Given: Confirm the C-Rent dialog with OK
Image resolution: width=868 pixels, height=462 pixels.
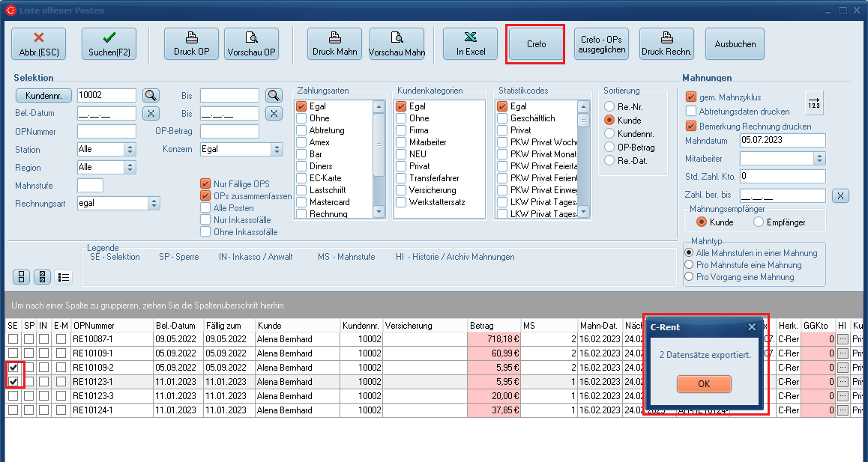Looking at the screenshot, I should (704, 383).
